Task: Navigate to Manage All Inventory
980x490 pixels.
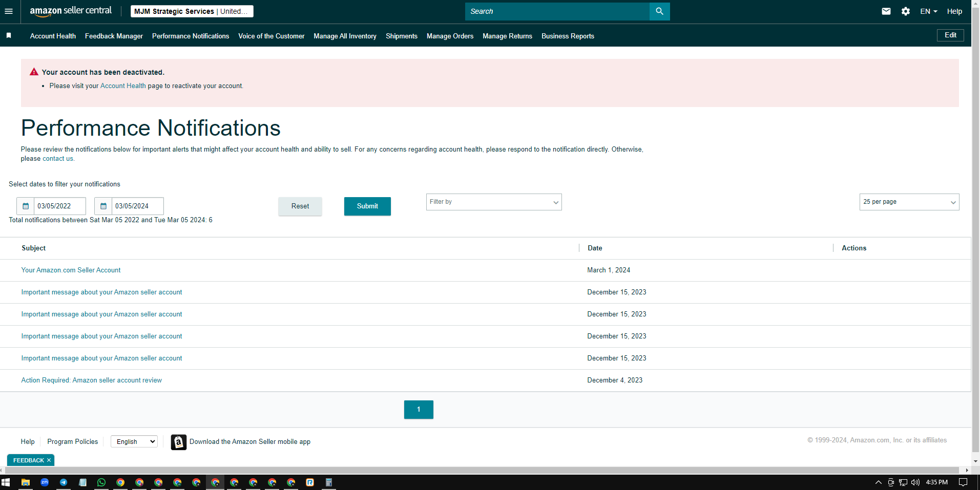Action: [345, 36]
